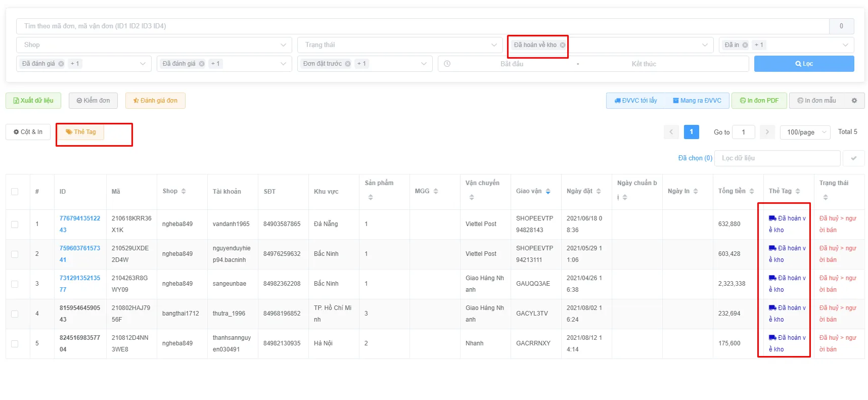Sort by Tổng tiền column arrows

tap(752, 191)
